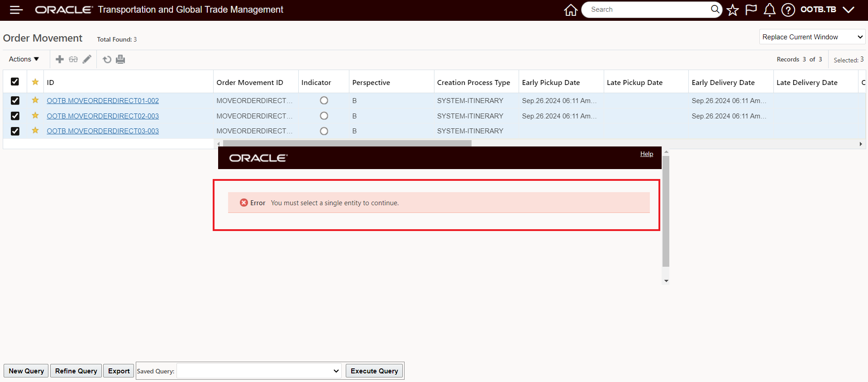Viewport: 868px width, 382px height.
Task: Click the Export button
Action: coord(119,371)
